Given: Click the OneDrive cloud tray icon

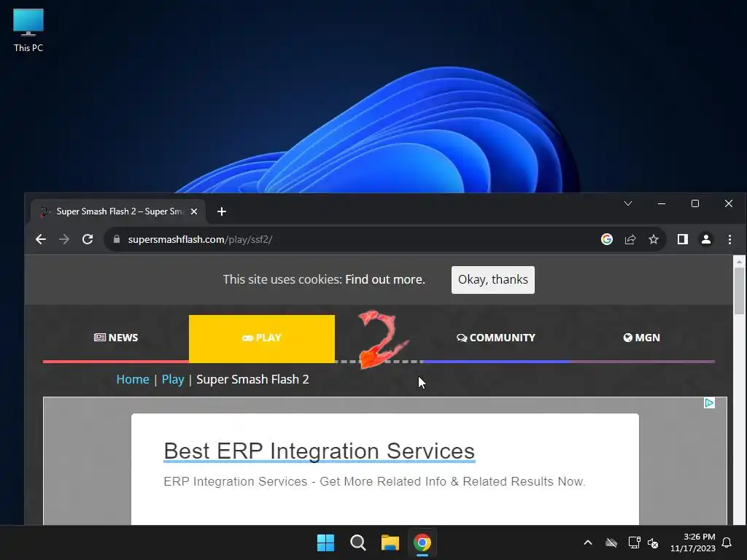Looking at the screenshot, I should pyautogui.click(x=611, y=542).
